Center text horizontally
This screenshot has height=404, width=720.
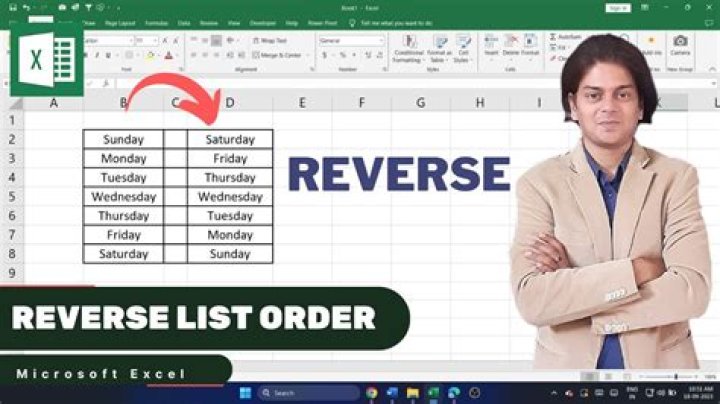click(x=205, y=55)
